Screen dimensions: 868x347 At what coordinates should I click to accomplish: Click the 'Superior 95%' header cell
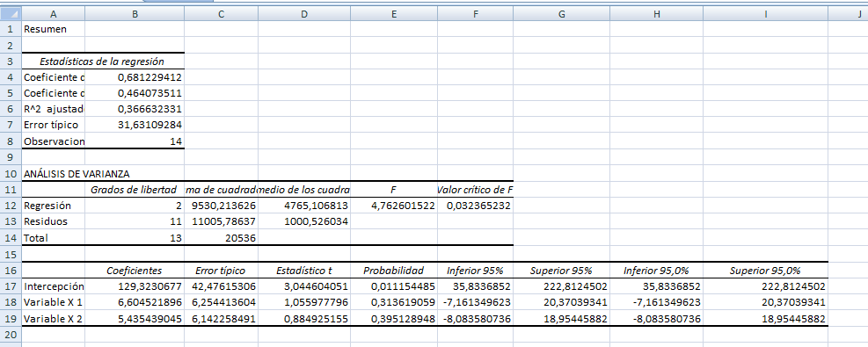[x=561, y=271]
